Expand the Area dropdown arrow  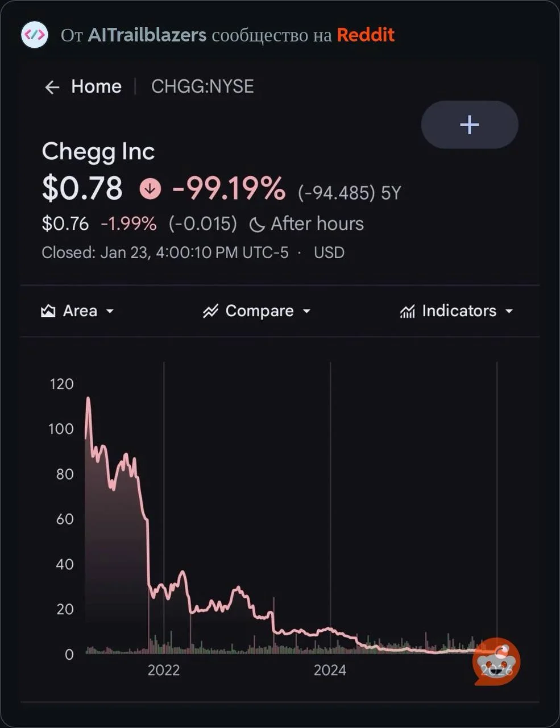(x=110, y=311)
